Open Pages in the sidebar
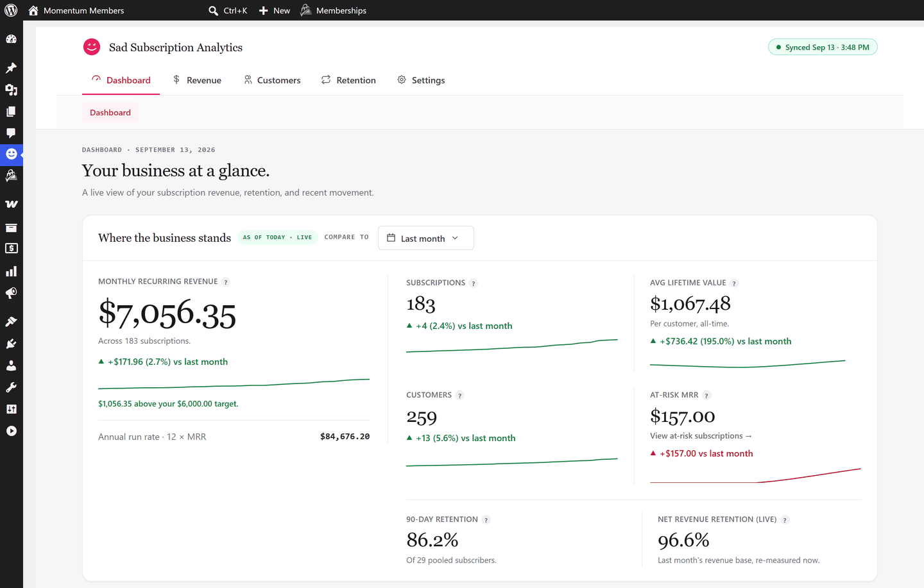 (x=11, y=112)
